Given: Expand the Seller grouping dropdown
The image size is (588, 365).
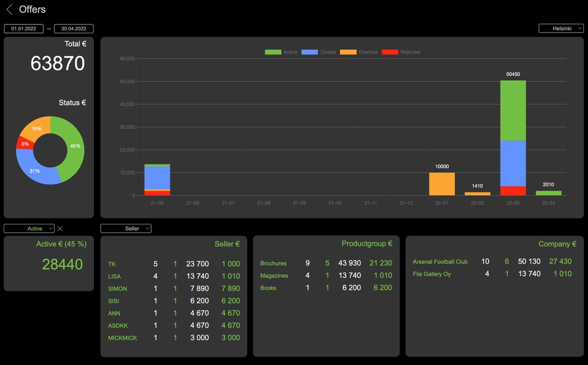Looking at the screenshot, I should (125, 228).
